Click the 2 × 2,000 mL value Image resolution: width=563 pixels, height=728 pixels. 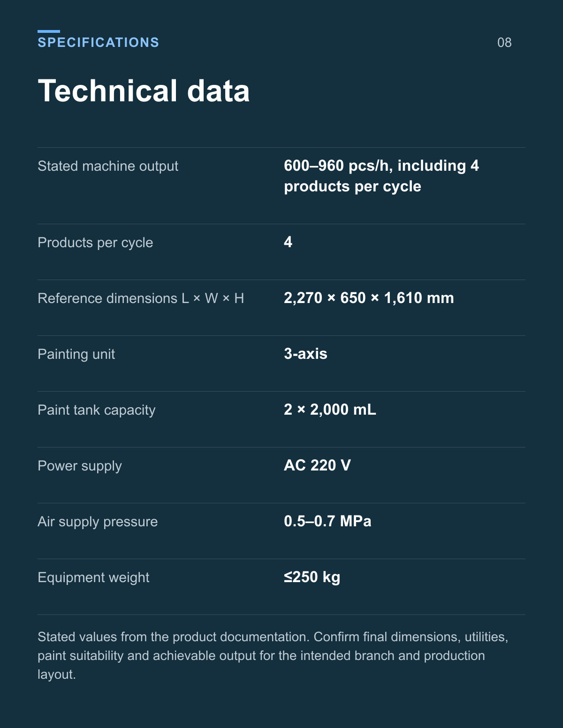pos(330,409)
